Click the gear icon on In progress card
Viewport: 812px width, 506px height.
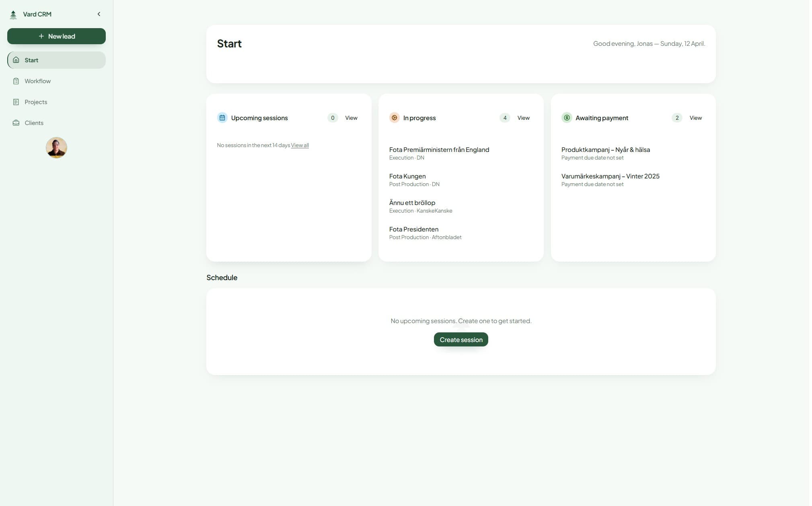(x=394, y=117)
